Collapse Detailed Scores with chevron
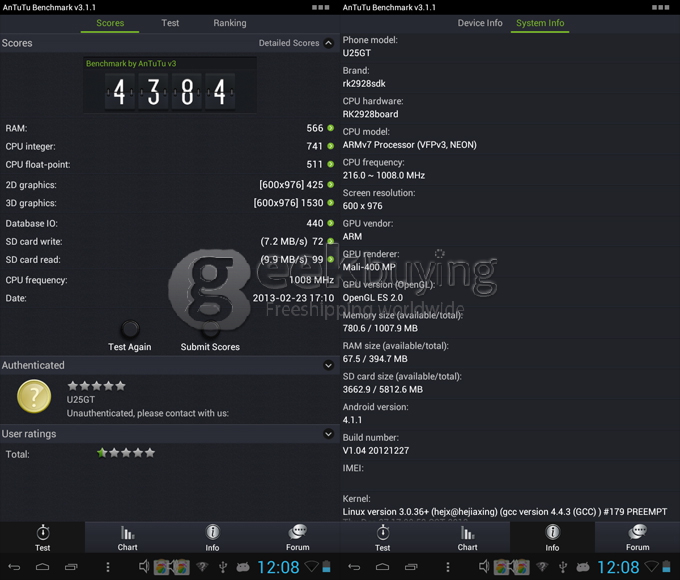This screenshot has height=580, width=680. tap(329, 43)
